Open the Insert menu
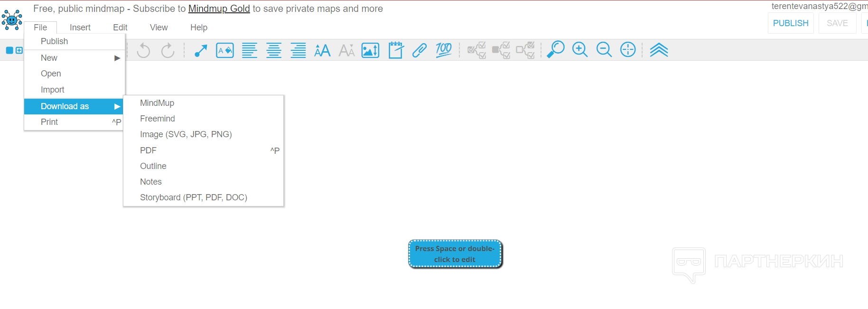868x309 pixels. tap(80, 28)
